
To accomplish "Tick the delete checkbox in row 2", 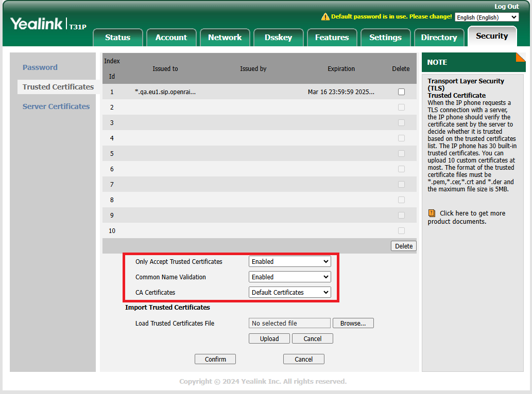I will click(401, 108).
